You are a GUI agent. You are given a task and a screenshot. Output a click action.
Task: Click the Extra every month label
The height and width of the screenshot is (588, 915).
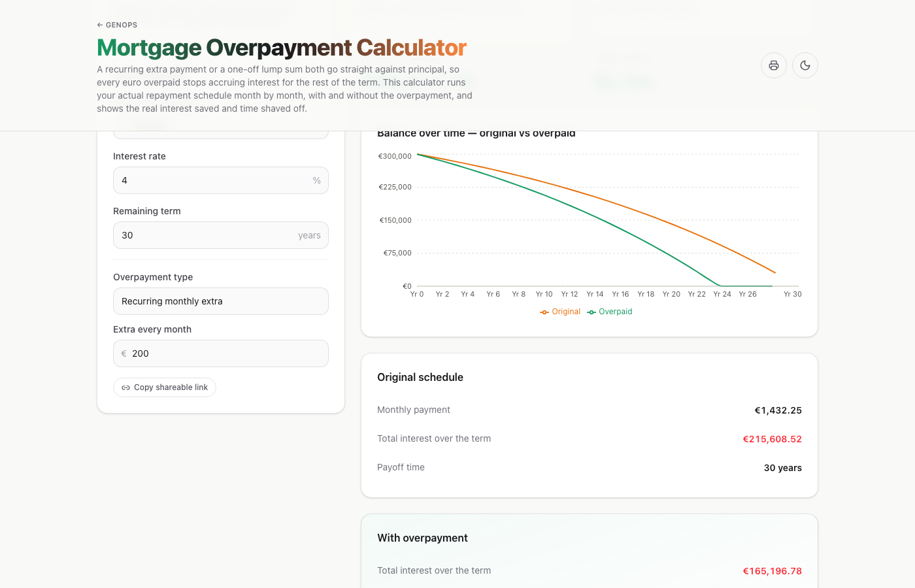[x=152, y=329]
